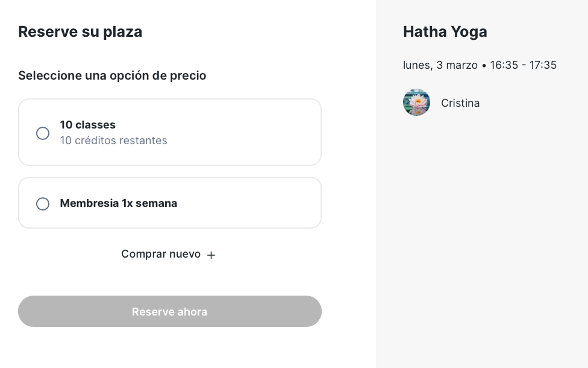This screenshot has width=588, height=368.
Task: Open Cristina's lotus flower avatar
Action: (417, 103)
